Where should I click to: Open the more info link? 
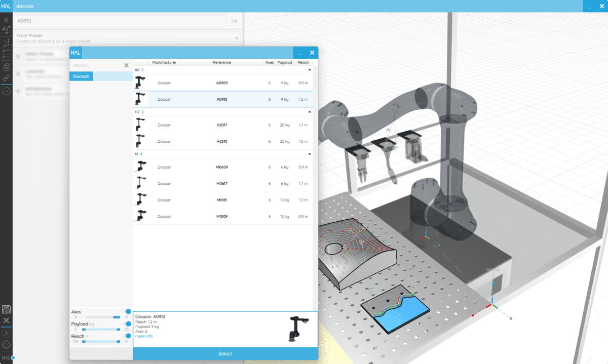pos(144,336)
